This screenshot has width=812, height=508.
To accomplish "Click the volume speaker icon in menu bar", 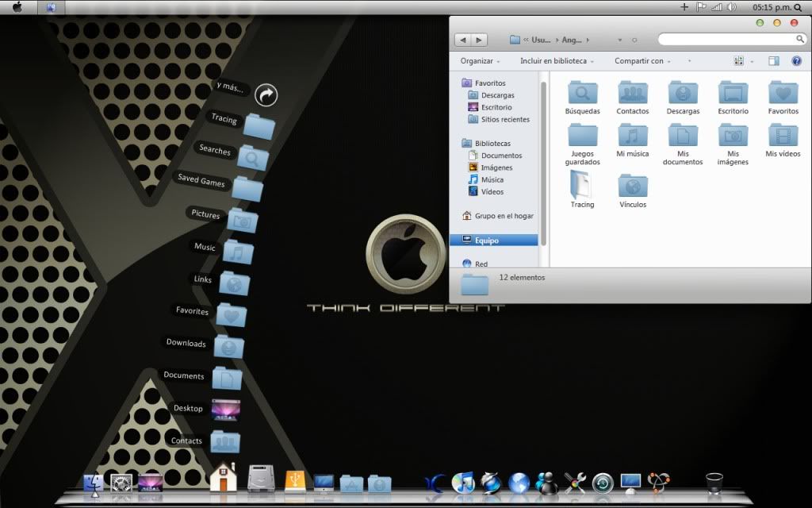I will click(731, 7).
